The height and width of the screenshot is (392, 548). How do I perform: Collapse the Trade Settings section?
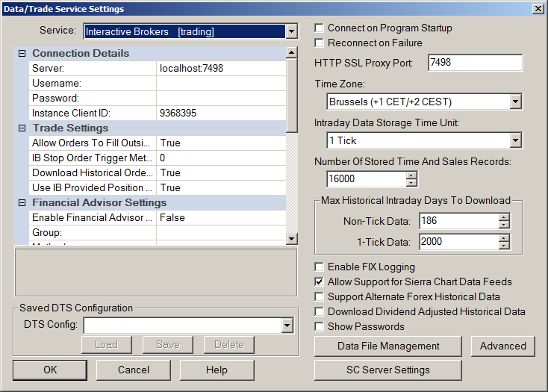[22, 128]
